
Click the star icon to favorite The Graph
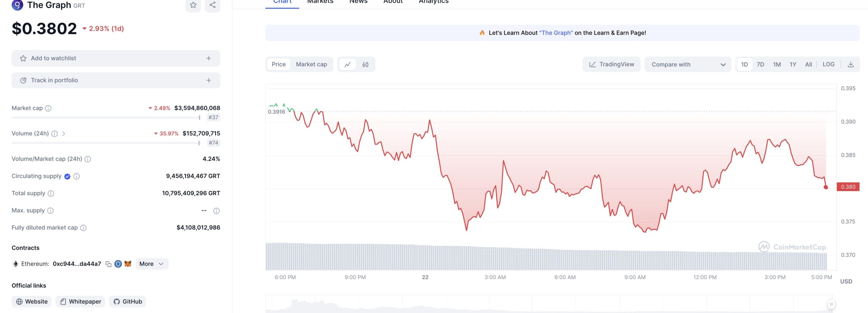[193, 5]
